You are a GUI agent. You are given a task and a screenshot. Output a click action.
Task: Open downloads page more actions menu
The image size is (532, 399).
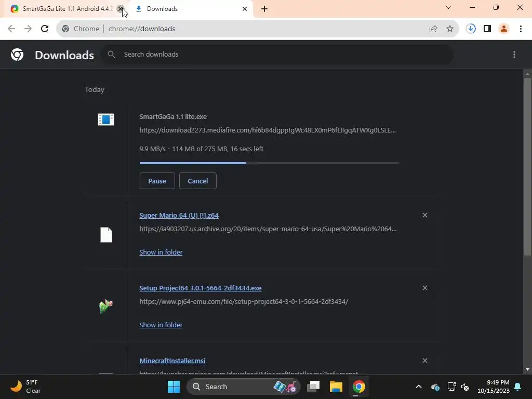[514, 55]
